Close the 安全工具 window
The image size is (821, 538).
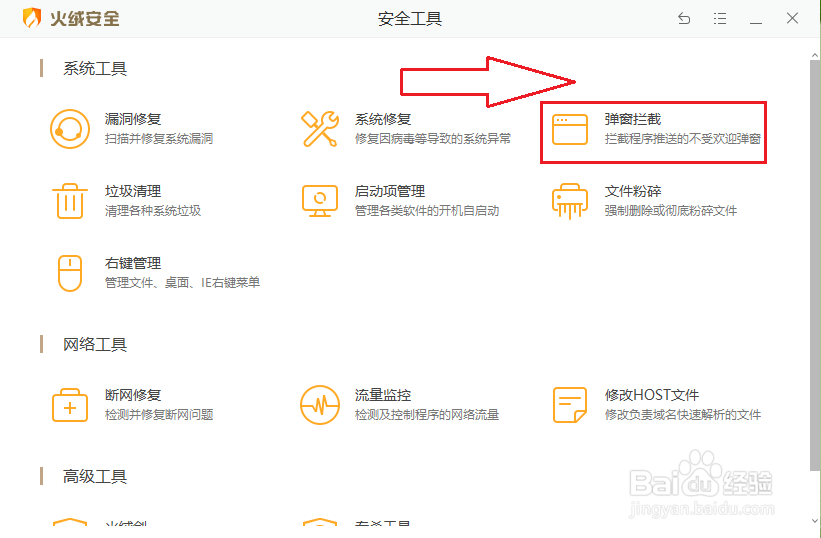click(792, 18)
